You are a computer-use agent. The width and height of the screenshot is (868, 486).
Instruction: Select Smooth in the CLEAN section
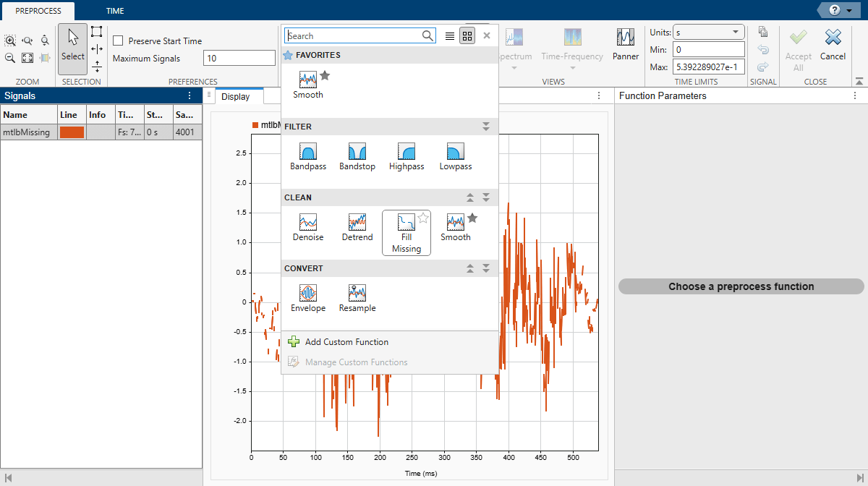(456, 227)
